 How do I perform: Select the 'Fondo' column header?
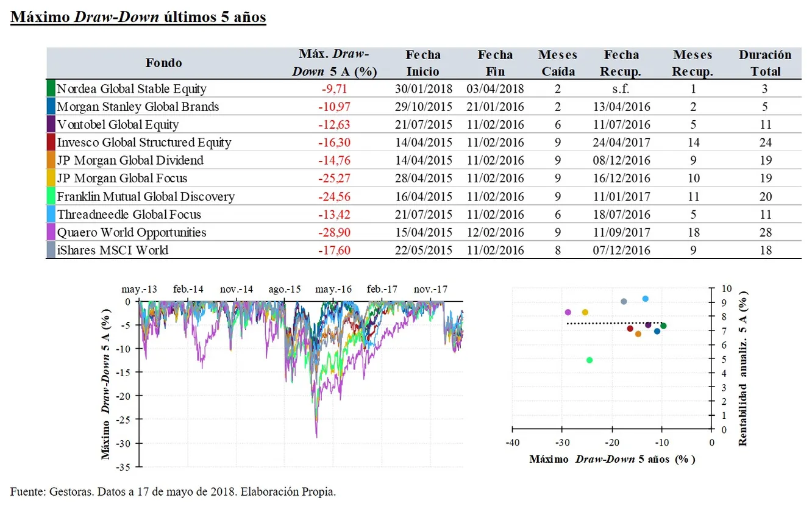[163, 63]
